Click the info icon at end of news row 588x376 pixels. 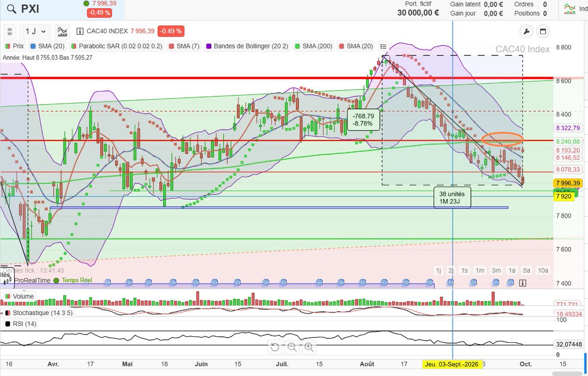(x=523, y=282)
